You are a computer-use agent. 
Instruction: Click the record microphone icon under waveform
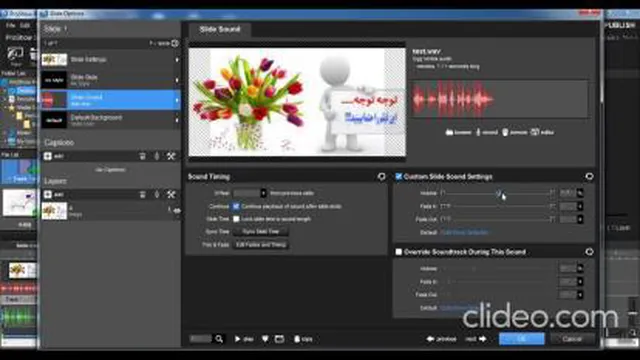coord(478,132)
